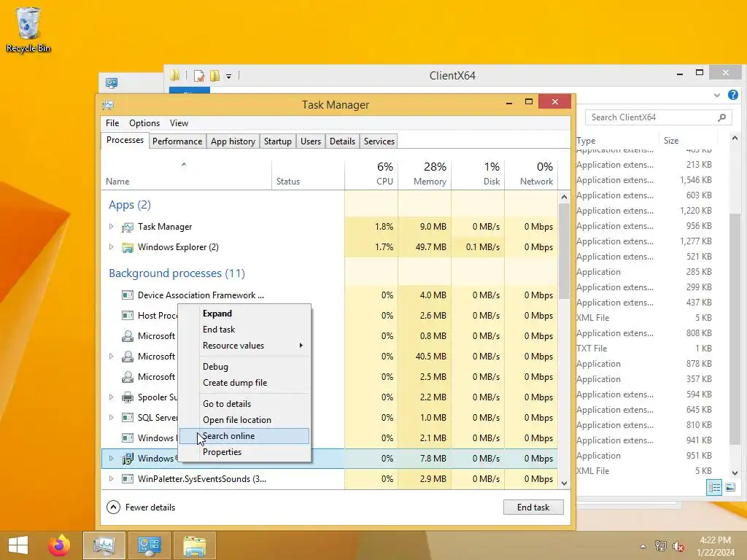Click the taskbar clock showing 4:22 PM

pyautogui.click(x=716, y=545)
